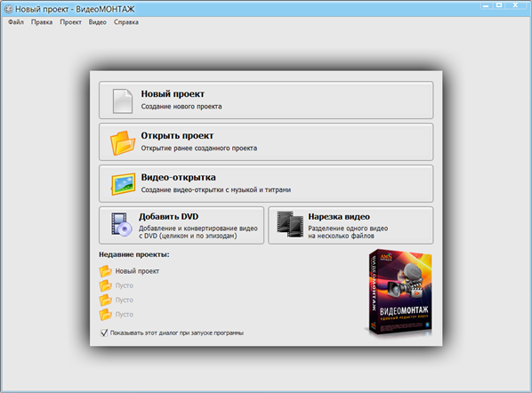The width and height of the screenshot is (532, 393).
Task: Close the ВидеоМОНТАЖ window
Action: tap(516, 5)
